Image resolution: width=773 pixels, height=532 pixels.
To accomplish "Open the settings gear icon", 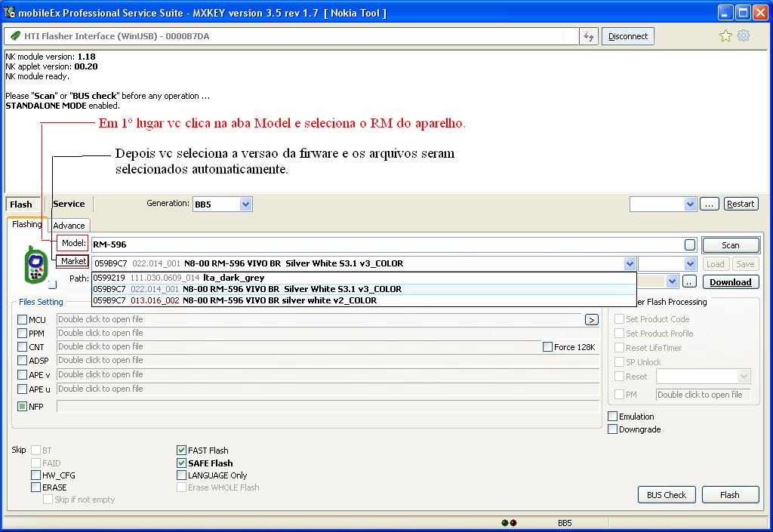I will [744, 35].
